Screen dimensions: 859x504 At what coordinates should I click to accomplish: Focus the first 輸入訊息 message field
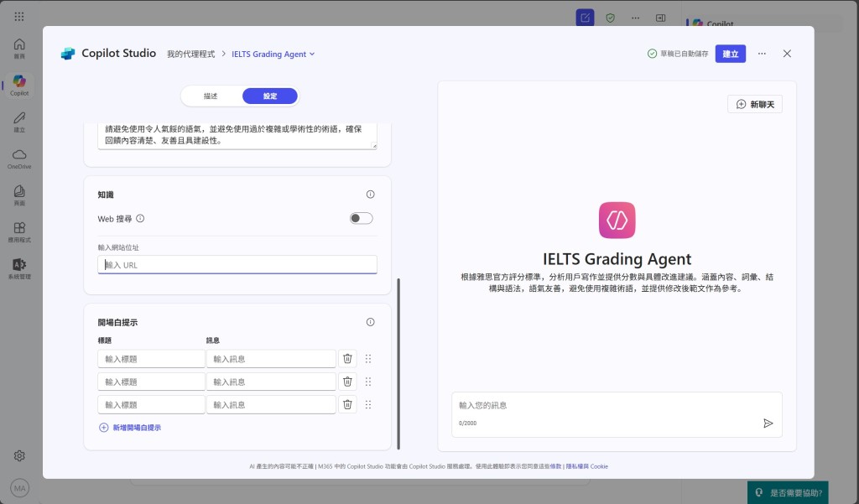[271, 359]
